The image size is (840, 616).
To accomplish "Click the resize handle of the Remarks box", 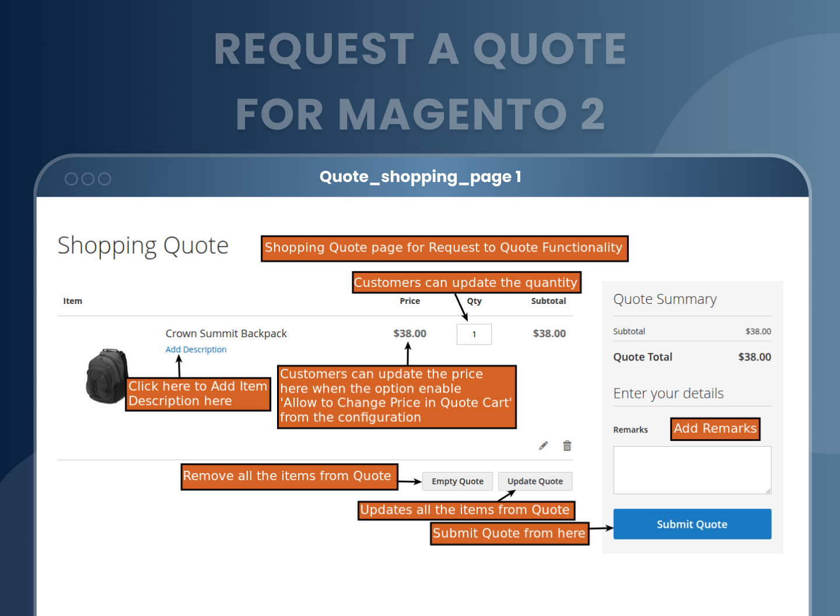I will 768,491.
